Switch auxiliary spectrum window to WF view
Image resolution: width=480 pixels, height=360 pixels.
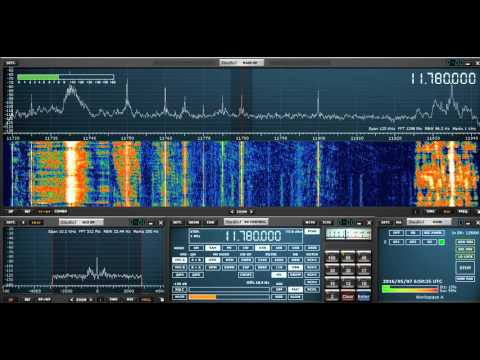tap(27, 299)
